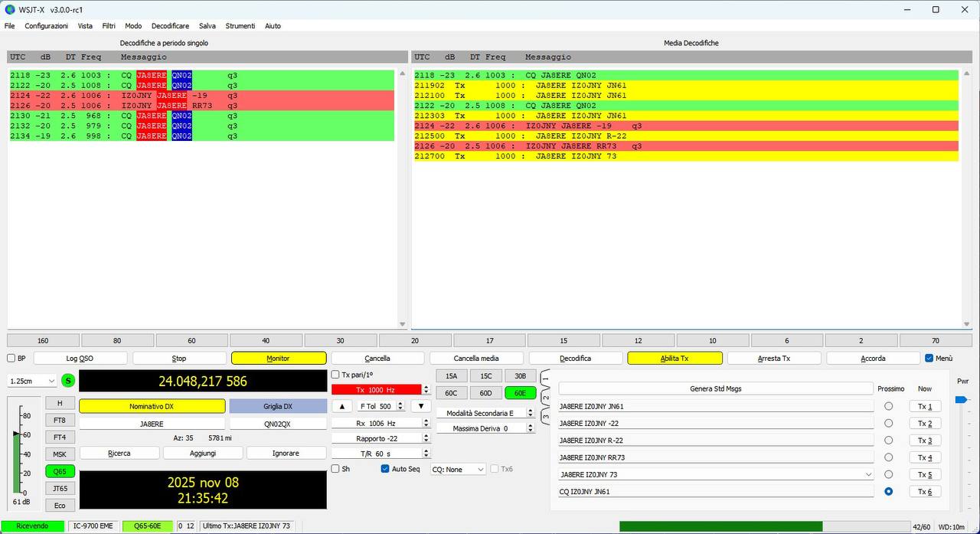
Task: Open the Configurazioni menu
Action: pos(46,25)
